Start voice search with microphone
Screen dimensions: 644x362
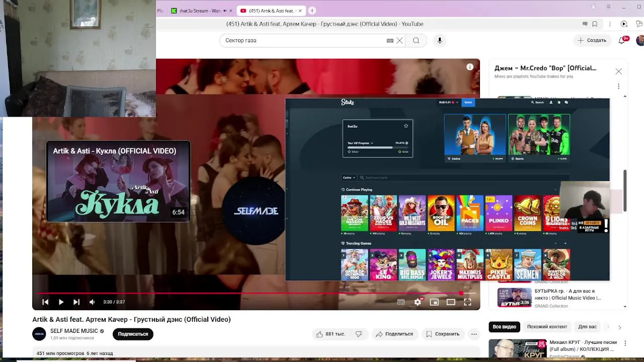440,41
